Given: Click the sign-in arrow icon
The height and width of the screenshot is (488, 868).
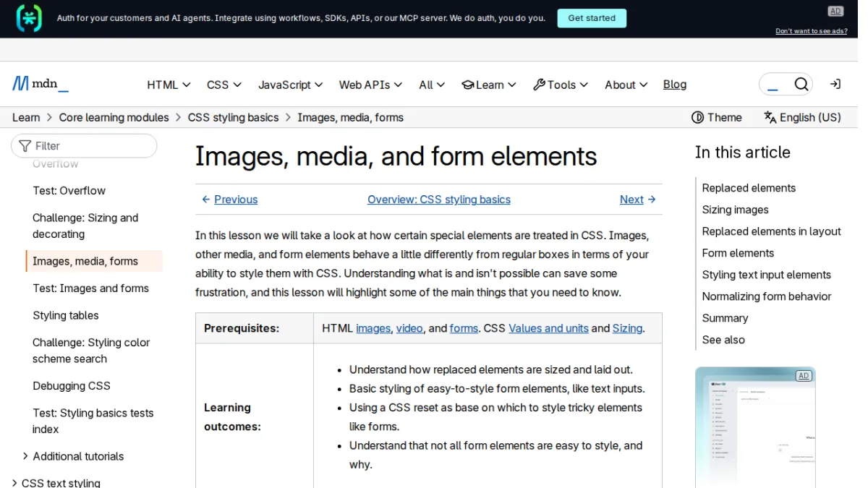Looking at the screenshot, I should click(835, 85).
